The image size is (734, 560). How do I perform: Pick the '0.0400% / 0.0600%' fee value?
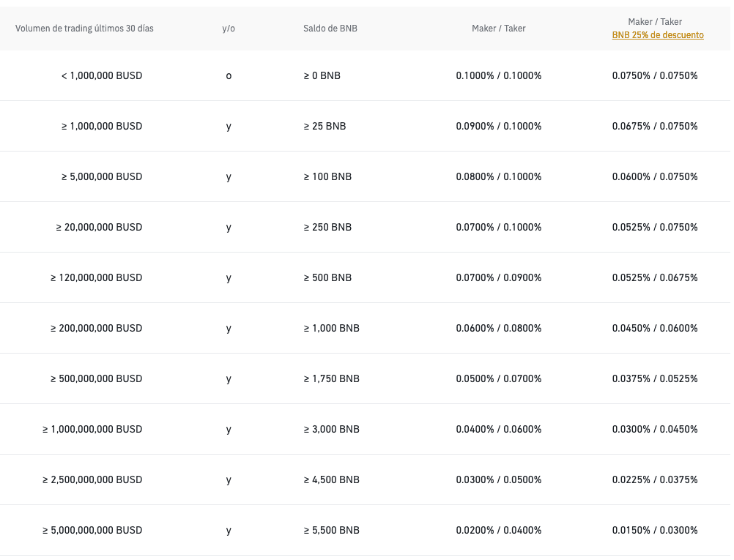pos(499,430)
